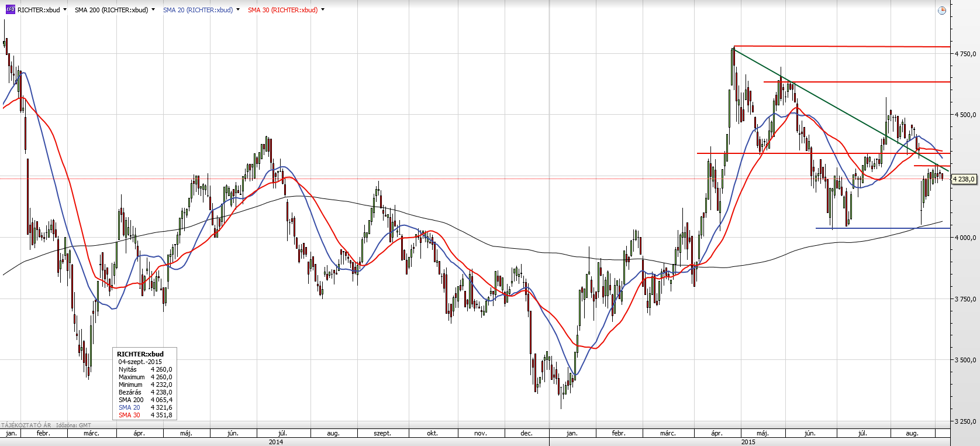Click the dec. label on time axis

tap(526, 434)
